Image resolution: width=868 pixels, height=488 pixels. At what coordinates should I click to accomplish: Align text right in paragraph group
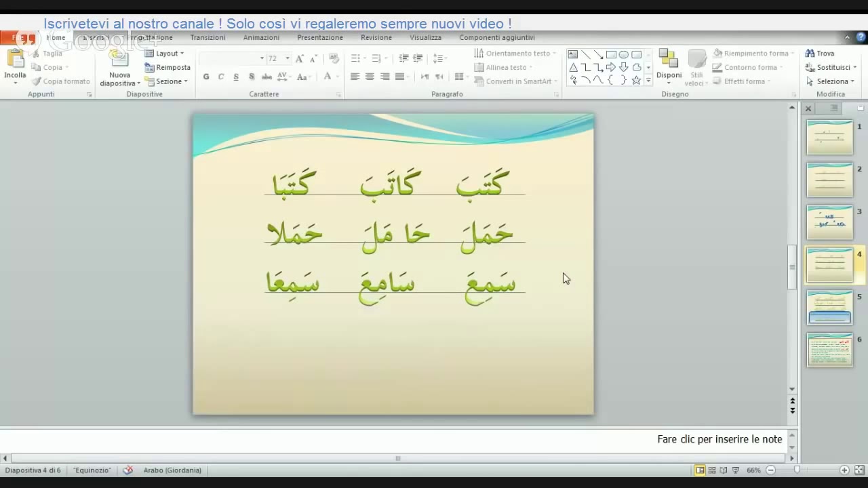pyautogui.click(x=384, y=77)
